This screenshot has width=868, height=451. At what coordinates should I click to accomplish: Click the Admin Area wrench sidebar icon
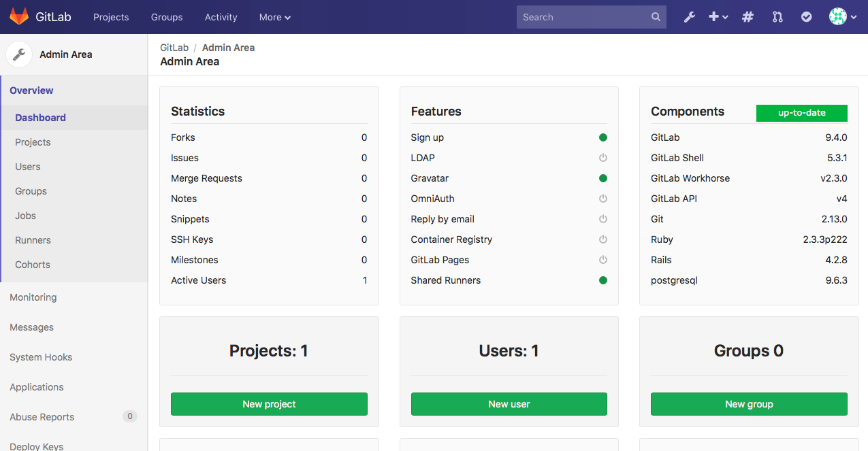point(18,54)
